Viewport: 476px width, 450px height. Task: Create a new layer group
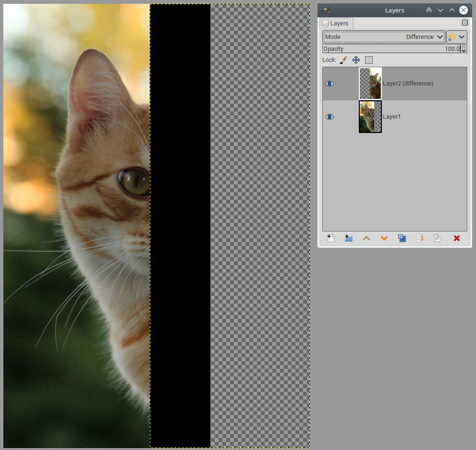(349, 238)
